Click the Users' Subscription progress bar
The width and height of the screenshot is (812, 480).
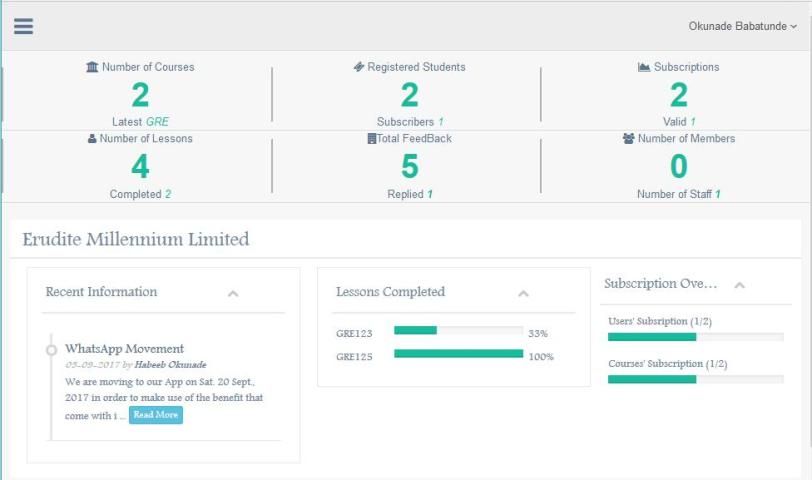tap(695, 337)
